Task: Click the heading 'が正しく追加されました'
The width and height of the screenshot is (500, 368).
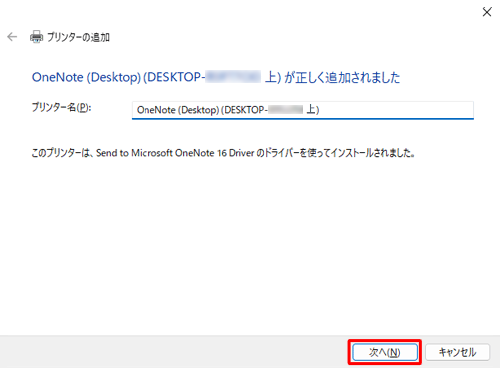Action: (342, 77)
